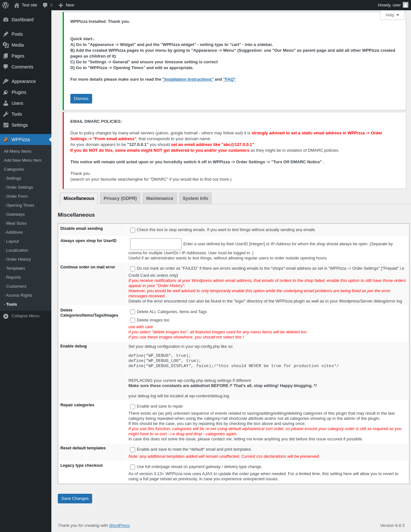Open the Dashboard gauge icon
The width and height of the screenshot is (411, 532).
6,20
